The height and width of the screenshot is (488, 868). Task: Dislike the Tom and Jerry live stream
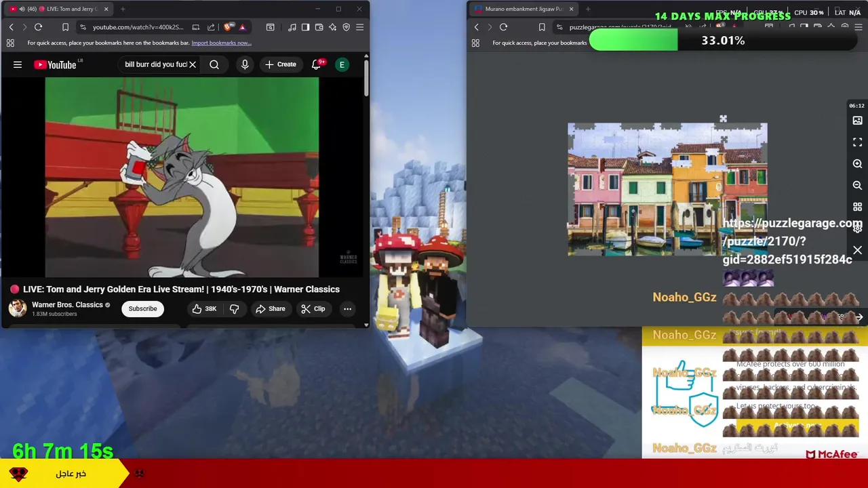pyautogui.click(x=234, y=308)
